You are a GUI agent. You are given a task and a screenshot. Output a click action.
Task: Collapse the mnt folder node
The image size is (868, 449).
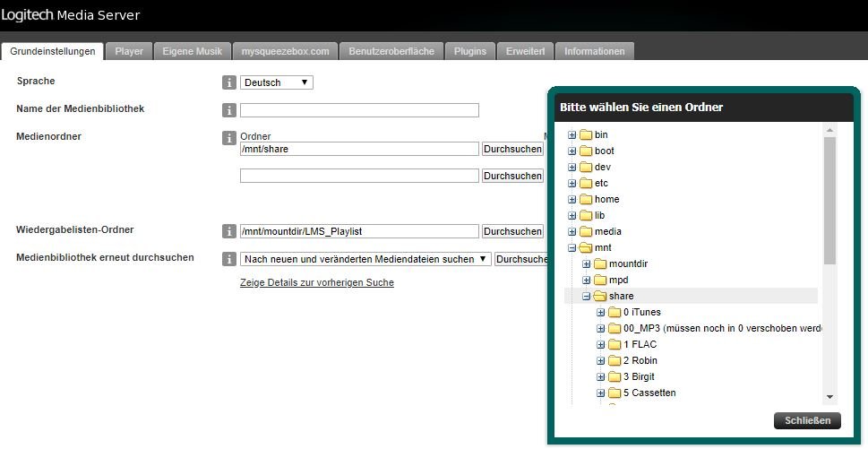[572, 247]
